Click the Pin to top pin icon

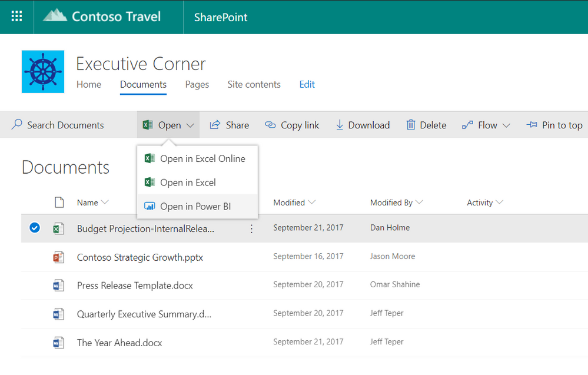(x=531, y=124)
